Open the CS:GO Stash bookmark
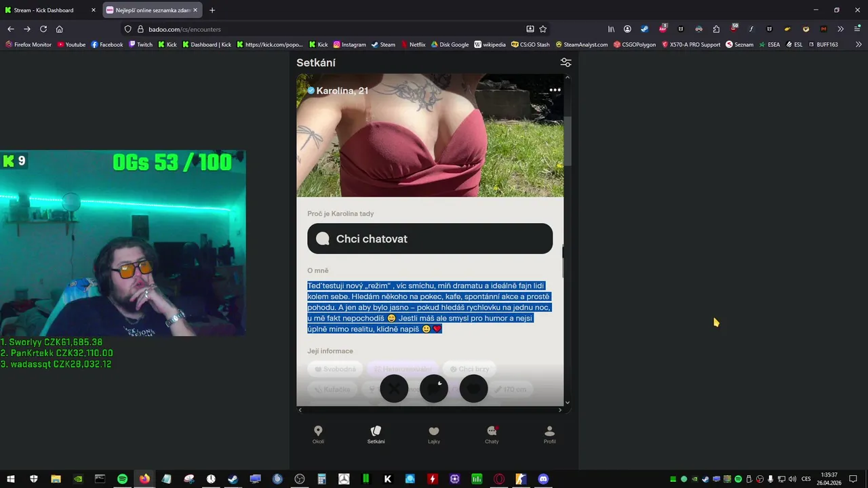The image size is (868, 488). pos(530,45)
